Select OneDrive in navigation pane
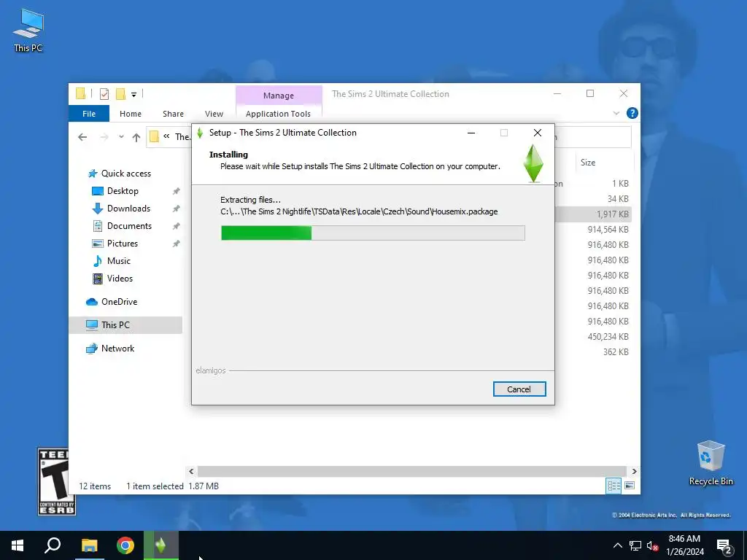 point(119,301)
